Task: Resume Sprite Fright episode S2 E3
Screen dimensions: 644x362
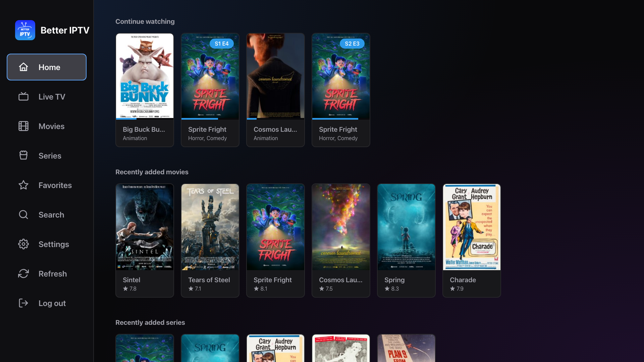Action: click(x=341, y=80)
